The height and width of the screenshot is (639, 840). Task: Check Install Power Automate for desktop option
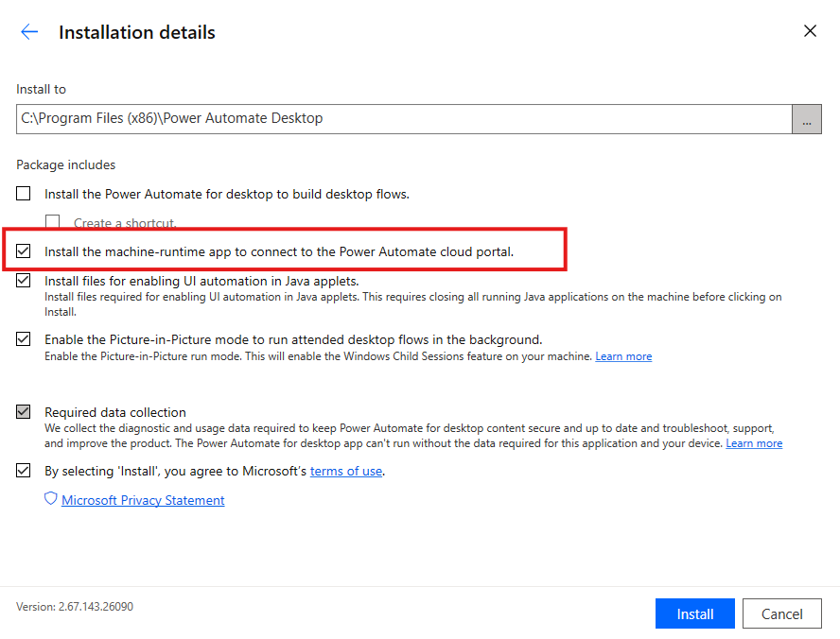click(x=23, y=193)
